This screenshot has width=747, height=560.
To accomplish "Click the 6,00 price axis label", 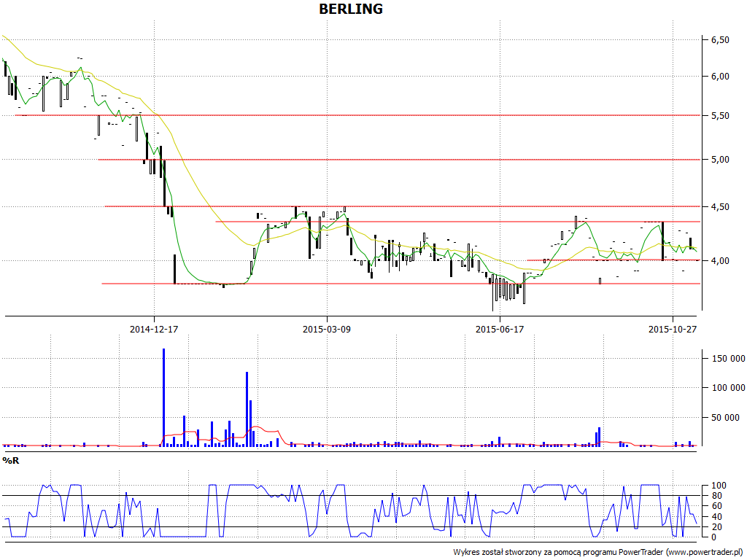I will pos(720,76).
